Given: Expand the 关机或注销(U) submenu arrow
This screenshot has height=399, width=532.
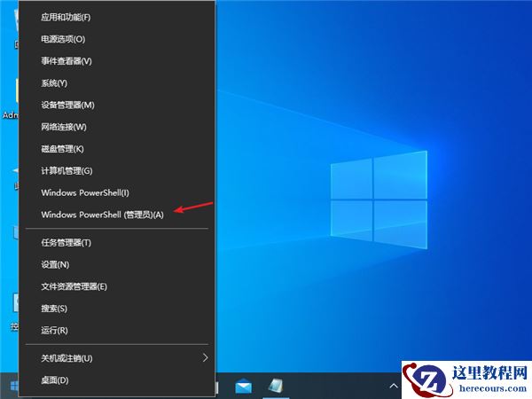Looking at the screenshot, I should coord(206,357).
